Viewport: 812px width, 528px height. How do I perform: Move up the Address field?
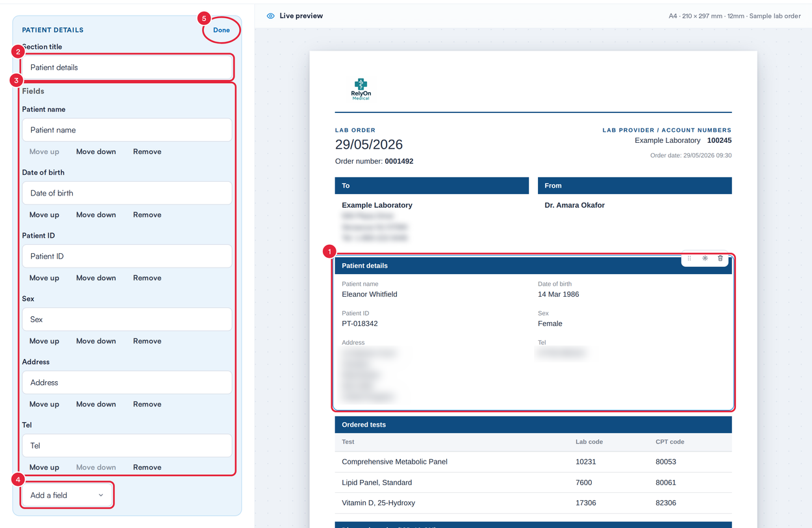click(44, 404)
